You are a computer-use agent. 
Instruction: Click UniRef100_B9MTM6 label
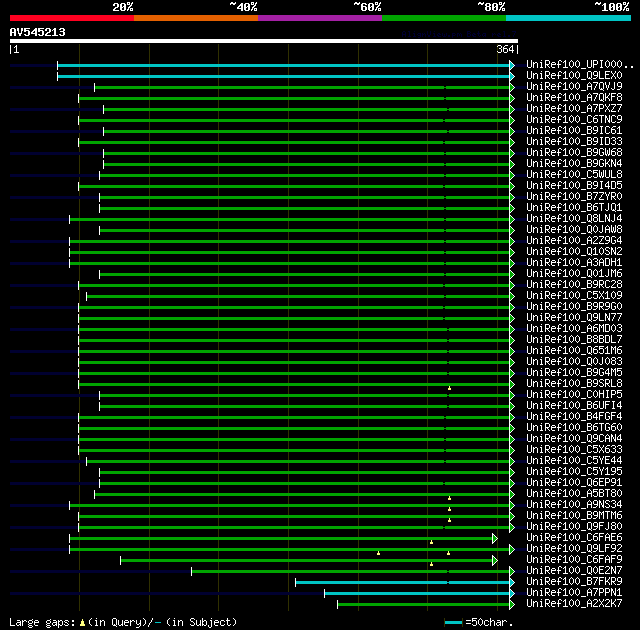tap(574, 516)
